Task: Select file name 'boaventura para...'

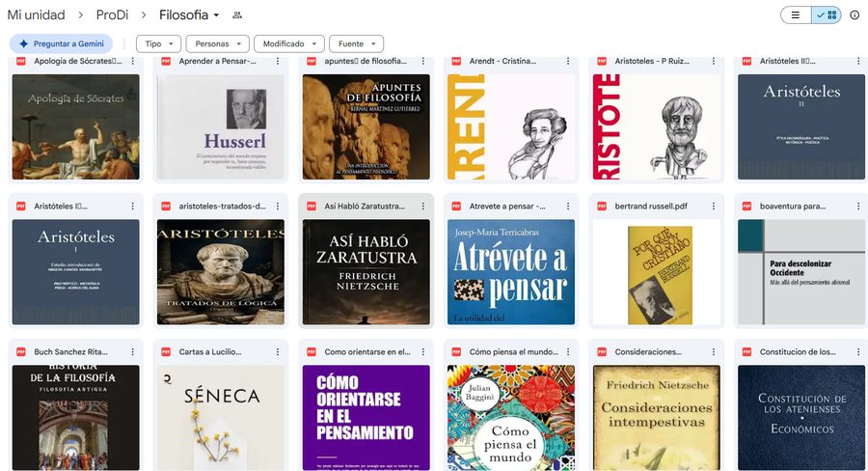Action: pyautogui.click(x=793, y=207)
